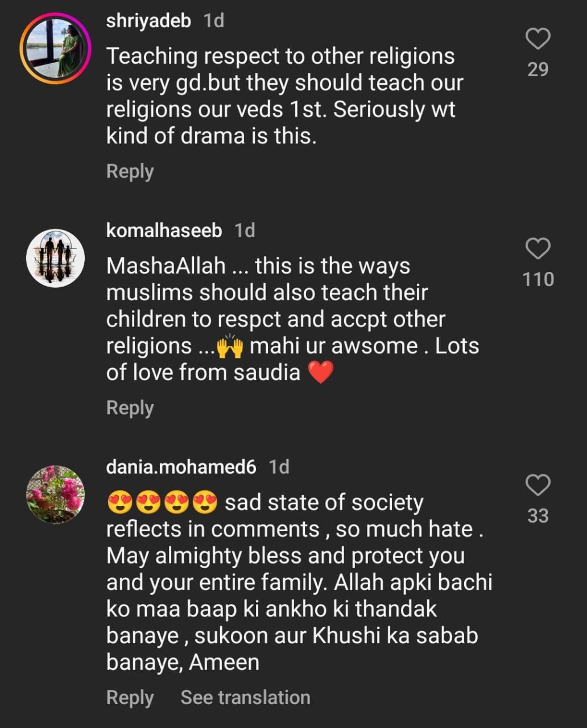The image size is (587, 728).
Task: Open shriyadeb's profile picture with story ring
Action: tap(55, 49)
